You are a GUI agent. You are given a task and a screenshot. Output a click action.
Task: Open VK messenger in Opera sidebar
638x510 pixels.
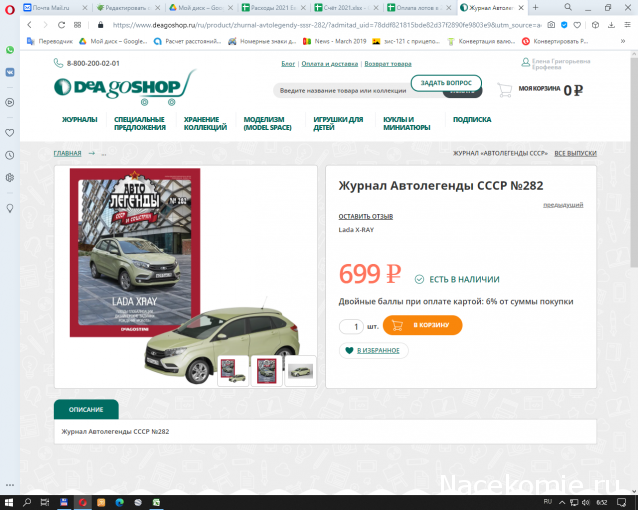tap(10, 72)
